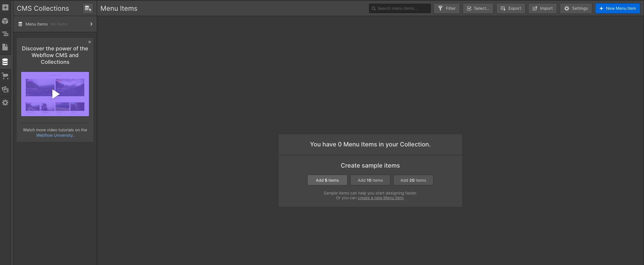Add 20 sample items
The width and height of the screenshot is (644, 265).
[x=413, y=180]
